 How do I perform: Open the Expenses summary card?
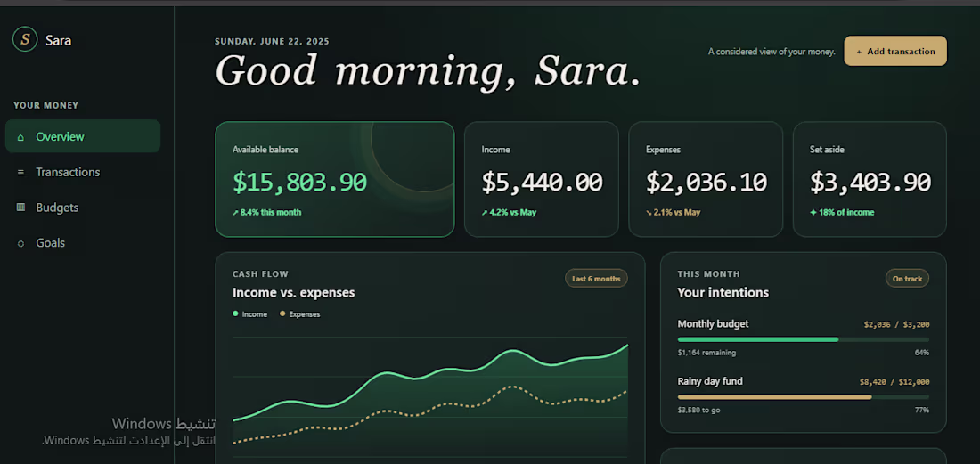(x=706, y=179)
